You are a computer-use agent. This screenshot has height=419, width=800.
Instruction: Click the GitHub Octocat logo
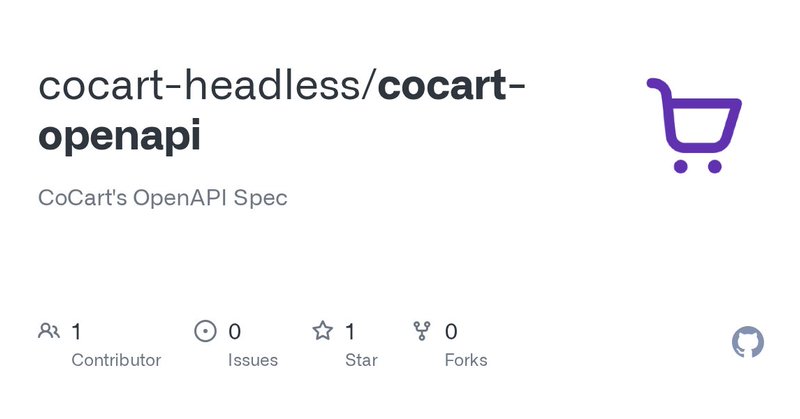point(748,343)
